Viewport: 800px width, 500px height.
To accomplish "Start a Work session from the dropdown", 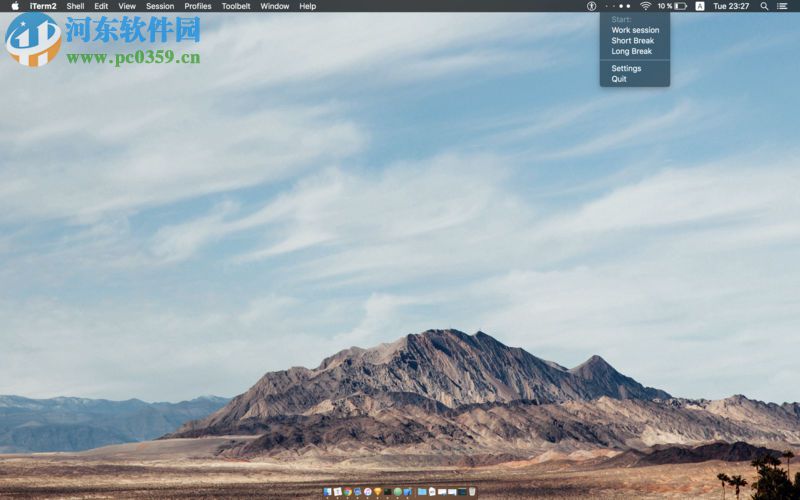I will click(635, 30).
